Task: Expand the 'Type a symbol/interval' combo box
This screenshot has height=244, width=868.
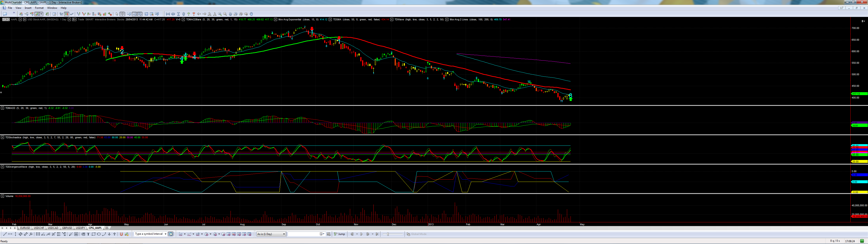Action: coord(165,234)
